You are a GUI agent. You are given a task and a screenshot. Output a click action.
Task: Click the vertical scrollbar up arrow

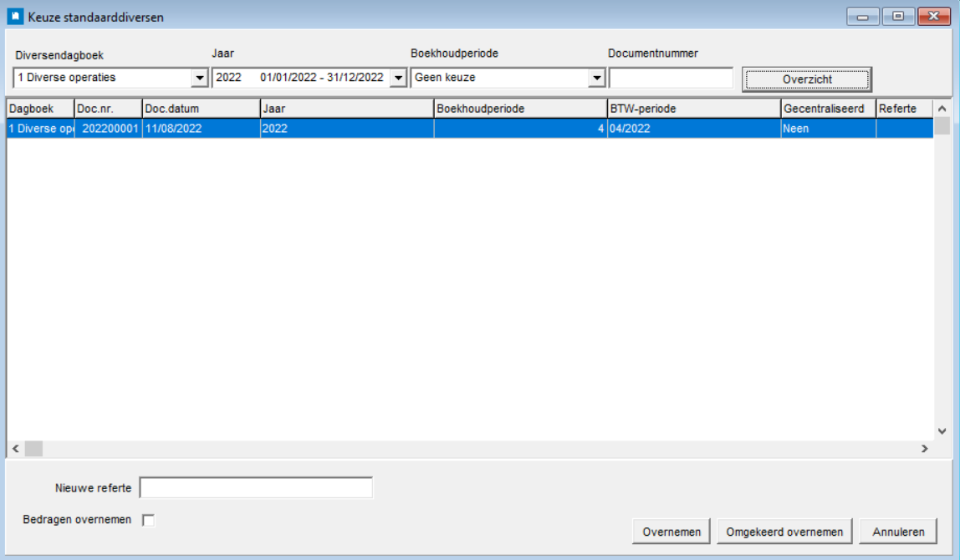coord(942,109)
